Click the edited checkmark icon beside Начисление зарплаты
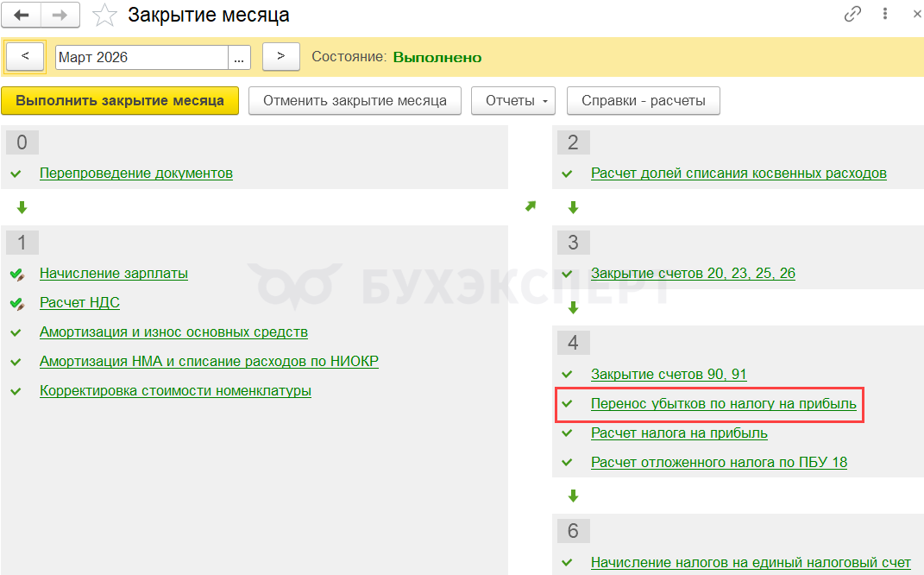The width and height of the screenshot is (924, 575). (16, 274)
